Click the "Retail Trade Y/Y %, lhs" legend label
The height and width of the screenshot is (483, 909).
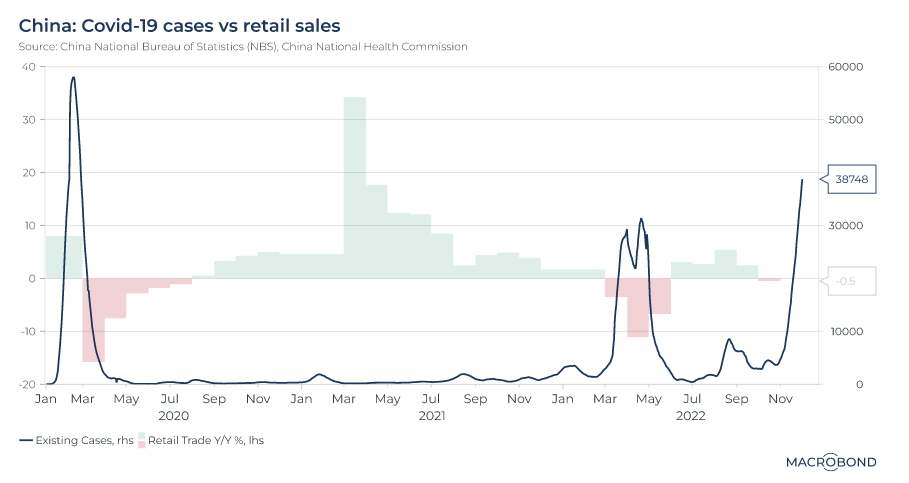[206, 441]
